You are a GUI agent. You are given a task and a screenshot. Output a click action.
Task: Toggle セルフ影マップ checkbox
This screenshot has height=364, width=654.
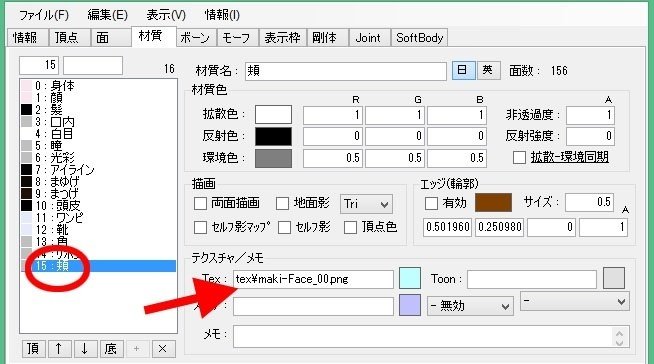201,227
